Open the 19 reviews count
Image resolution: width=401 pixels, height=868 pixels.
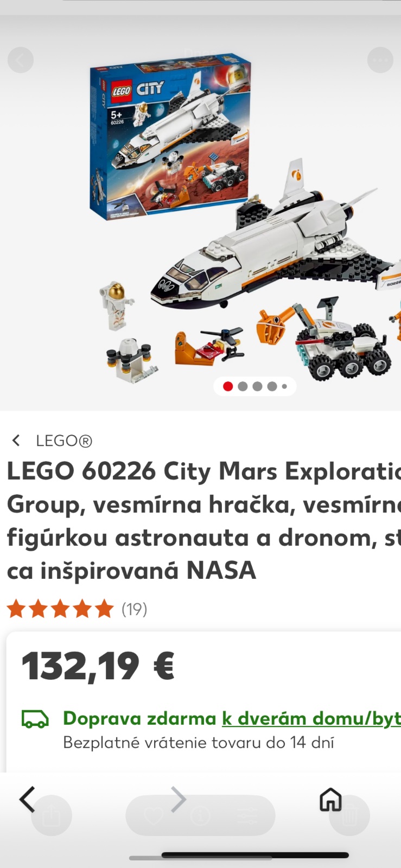click(x=134, y=609)
